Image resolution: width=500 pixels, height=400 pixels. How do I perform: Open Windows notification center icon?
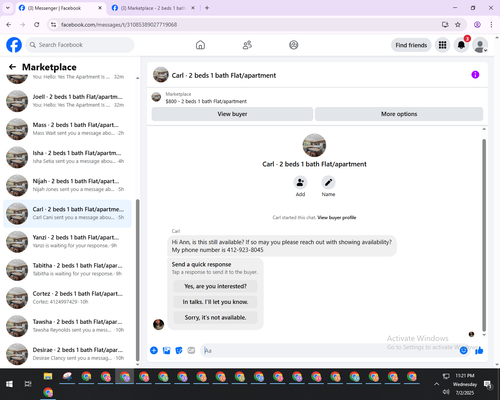489,384
